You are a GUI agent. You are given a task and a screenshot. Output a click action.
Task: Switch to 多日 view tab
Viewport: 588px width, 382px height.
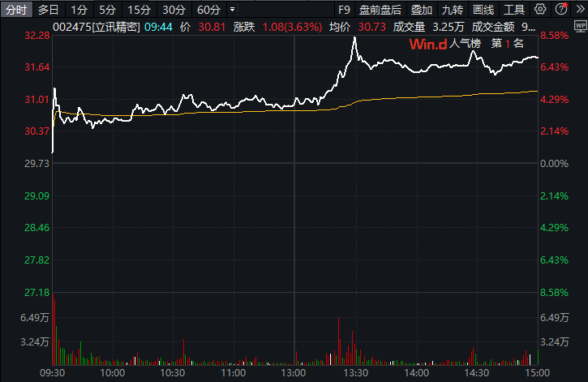(x=49, y=10)
